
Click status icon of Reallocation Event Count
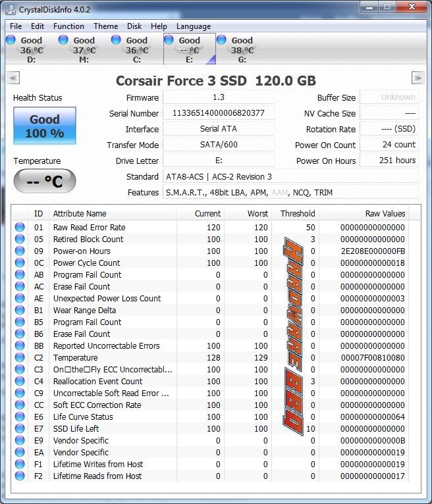point(20,381)
